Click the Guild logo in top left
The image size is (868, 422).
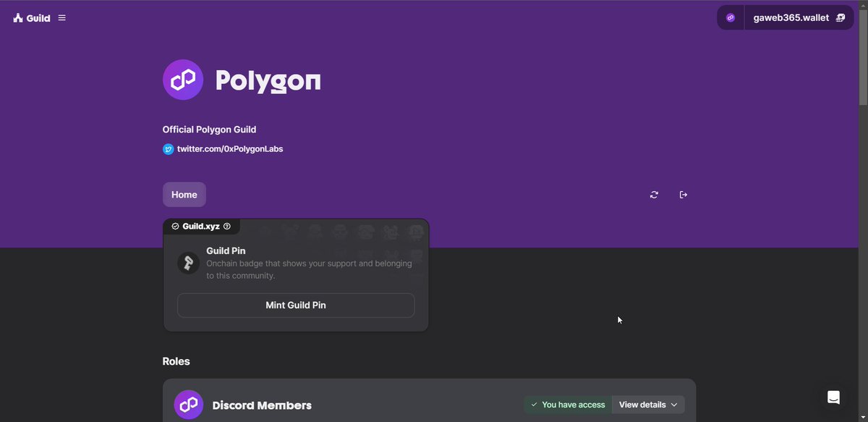(x=29, y=17)
